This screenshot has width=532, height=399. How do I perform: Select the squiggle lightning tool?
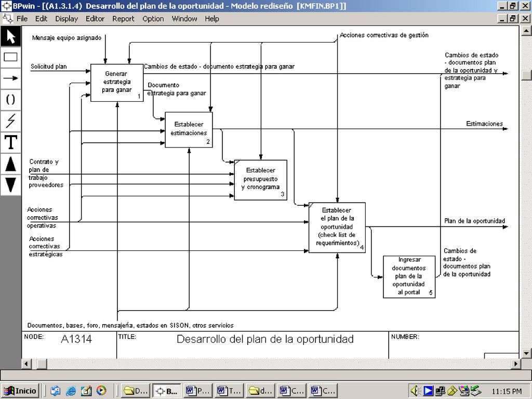10,121
